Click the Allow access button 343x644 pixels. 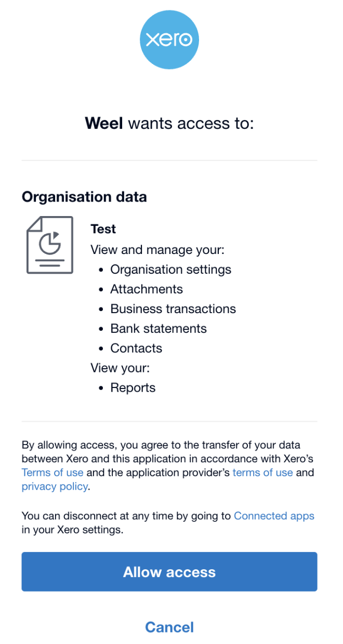169,572
